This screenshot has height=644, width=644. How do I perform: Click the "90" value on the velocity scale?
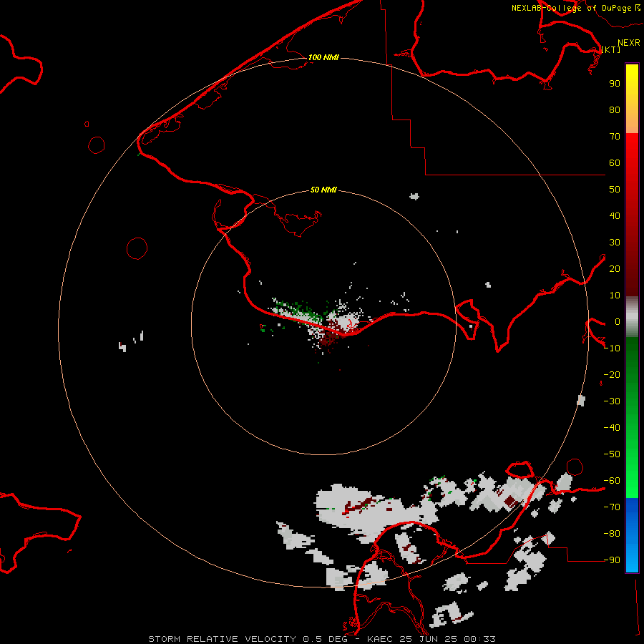(x=615, y=84)
